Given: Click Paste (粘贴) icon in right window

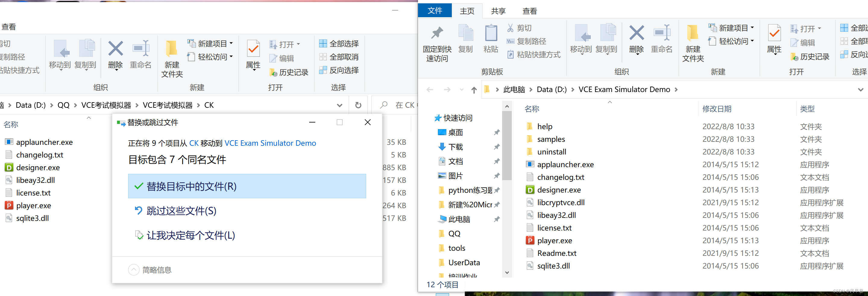Looking at the screenshot, I should (x=491, y=39).
